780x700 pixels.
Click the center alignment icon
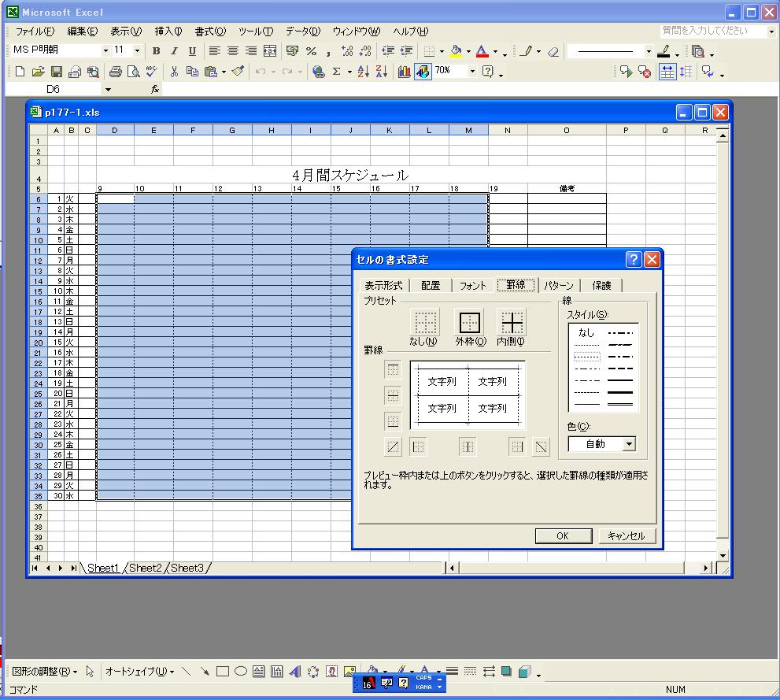[233, 50]
